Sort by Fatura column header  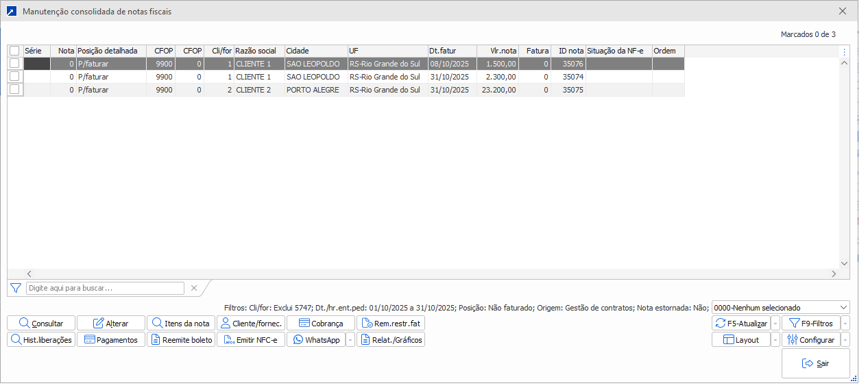535,51
